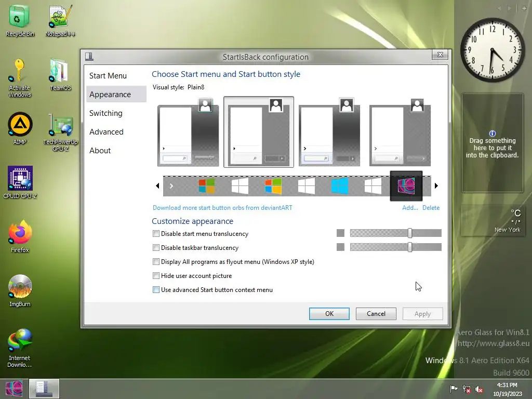Check Hide user account picture

(156, 275)
